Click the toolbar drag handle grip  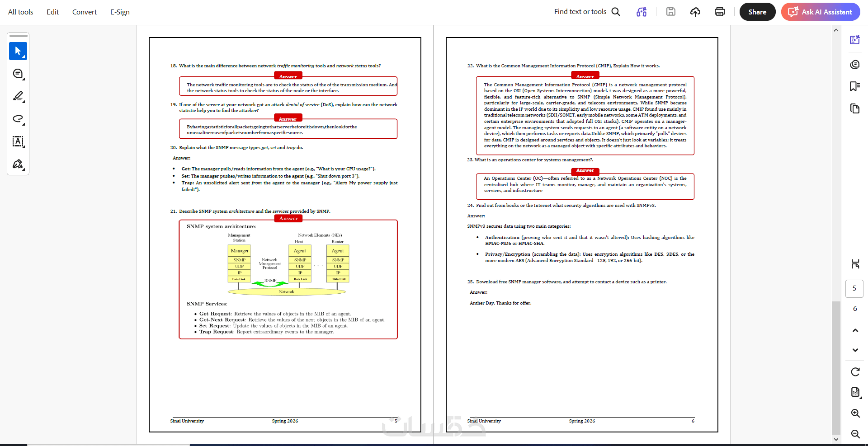[x=19, y=36]
